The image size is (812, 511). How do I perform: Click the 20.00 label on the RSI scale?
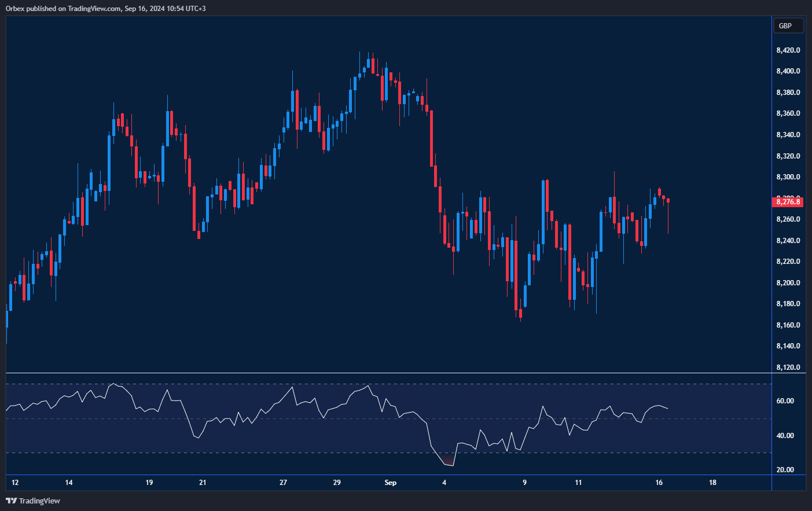(785, 470)
